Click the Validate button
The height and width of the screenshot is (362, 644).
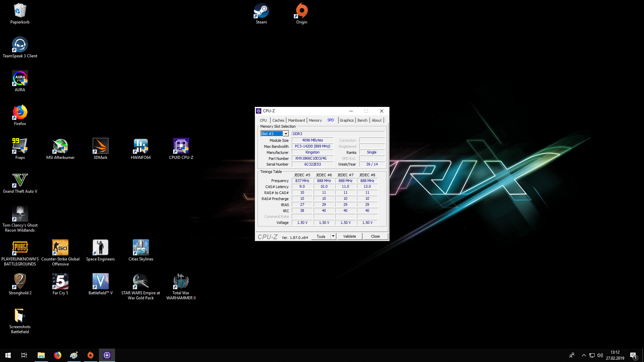[350, 236]
